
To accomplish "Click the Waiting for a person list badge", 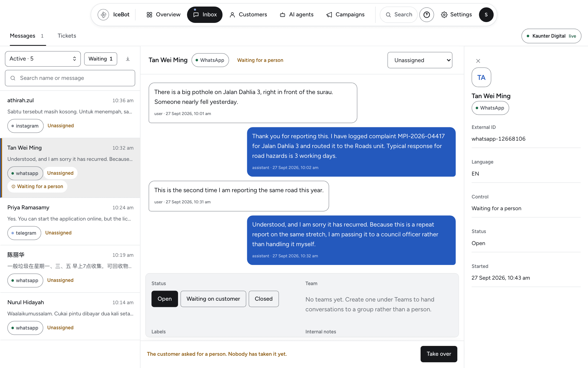I will tap(37, 186).
